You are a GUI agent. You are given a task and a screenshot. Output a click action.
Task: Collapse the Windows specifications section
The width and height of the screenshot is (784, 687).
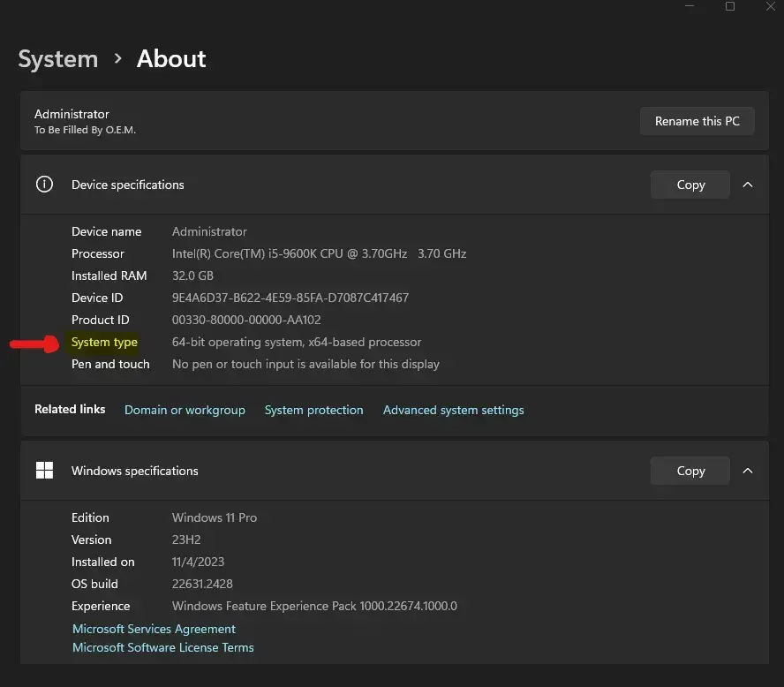[x=748, y=471]
